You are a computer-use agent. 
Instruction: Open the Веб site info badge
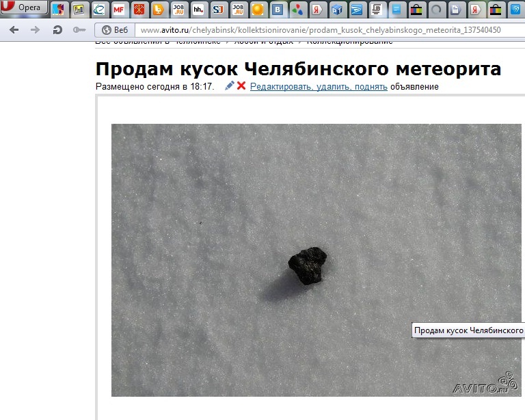(115, 30)
